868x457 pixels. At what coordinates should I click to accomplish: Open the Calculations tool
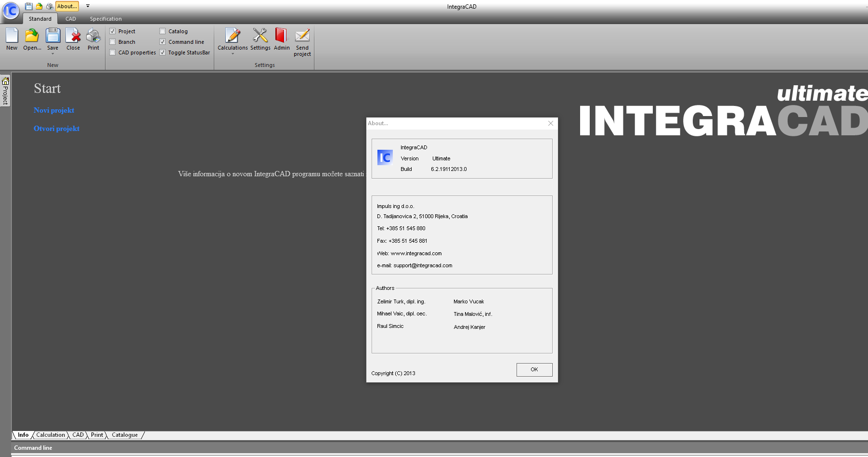(x=233, y=36)
